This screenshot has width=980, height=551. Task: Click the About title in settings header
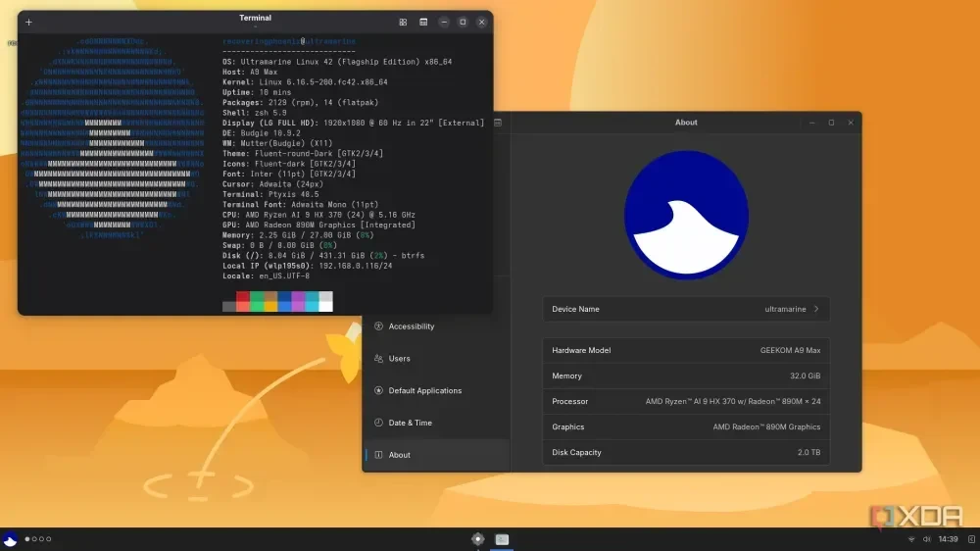tap(686, 123)
